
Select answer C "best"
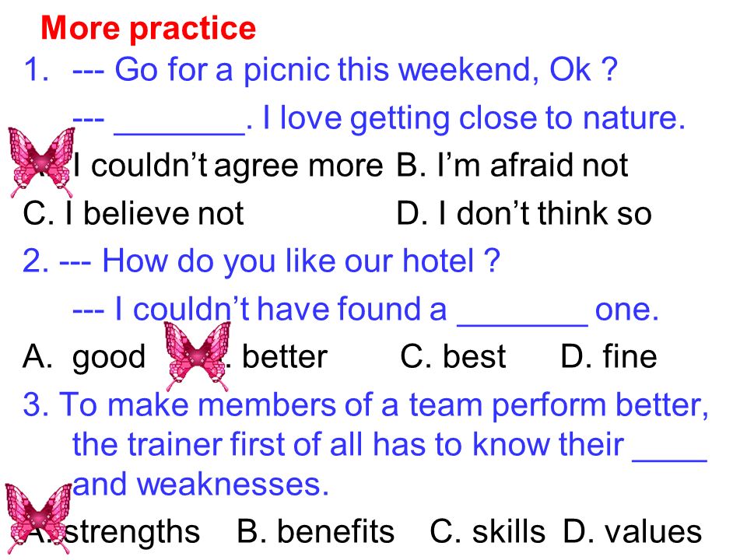point(453,356)
